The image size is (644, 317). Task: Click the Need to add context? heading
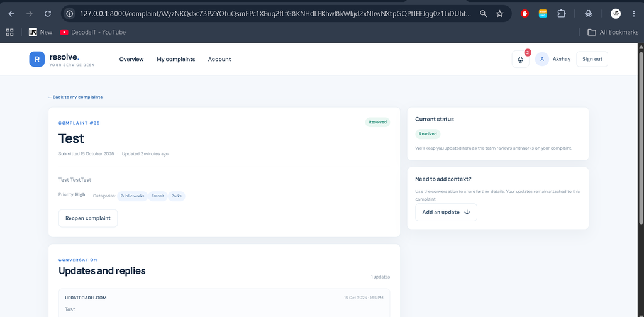pos(443,179)
